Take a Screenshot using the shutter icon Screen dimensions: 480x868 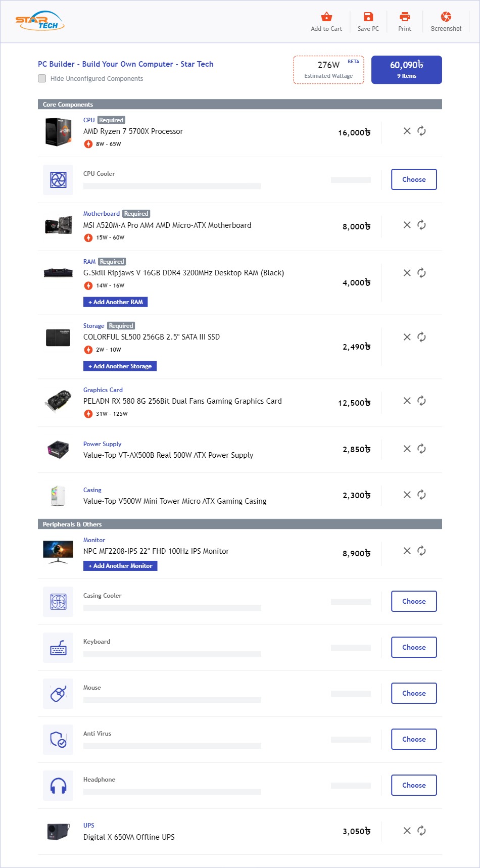click(446, 17)
